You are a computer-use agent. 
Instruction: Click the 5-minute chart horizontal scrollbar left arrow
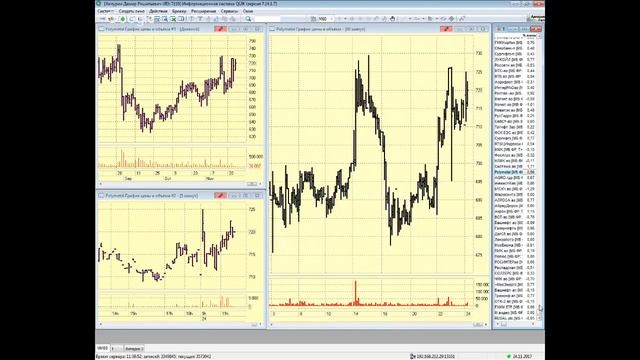coord(101,324)
